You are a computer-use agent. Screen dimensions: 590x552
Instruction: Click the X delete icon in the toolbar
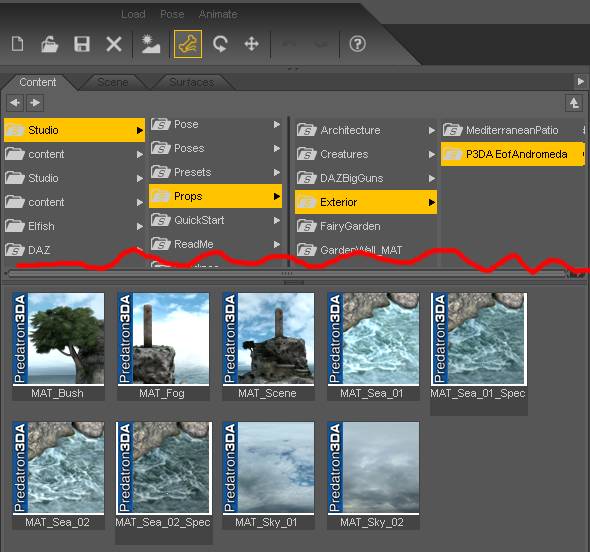114,44
